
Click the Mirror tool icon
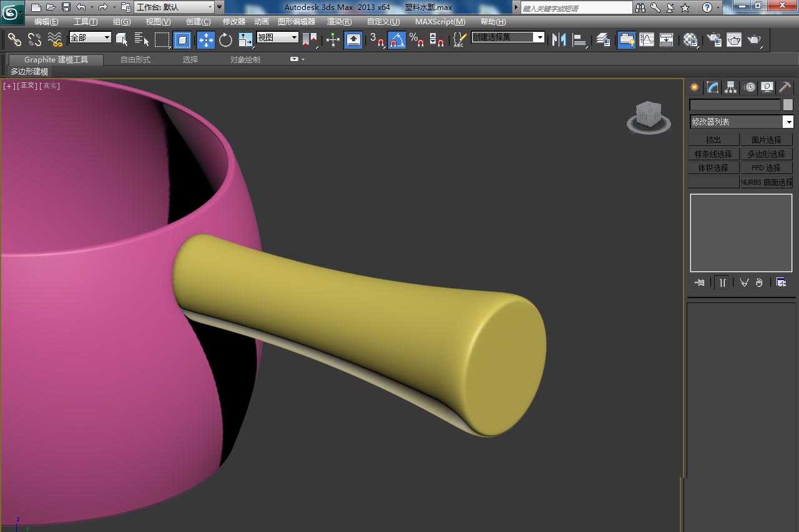coord(559,41)
